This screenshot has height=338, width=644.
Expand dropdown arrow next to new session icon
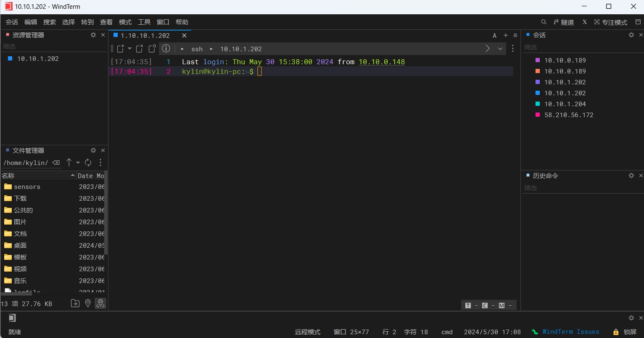click(x=130, y=49)
